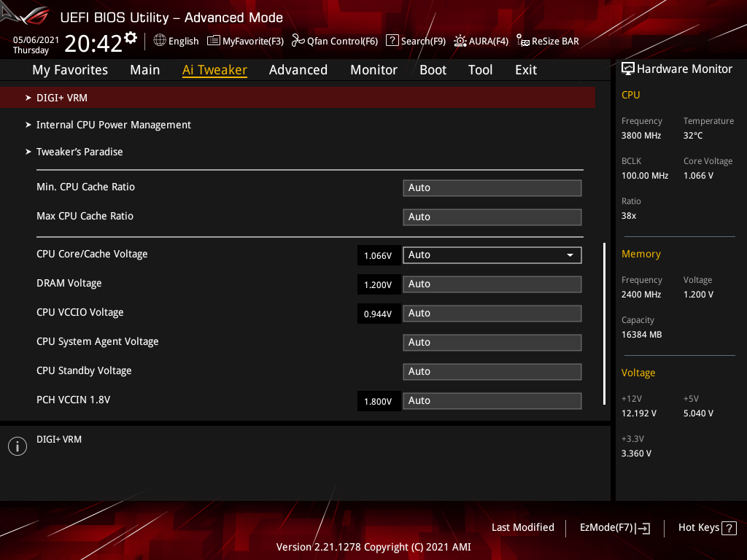Click the 12.192 V reading
Image resolution: width=747 pixels, height=560 pixels.
[x=639, y=413]
